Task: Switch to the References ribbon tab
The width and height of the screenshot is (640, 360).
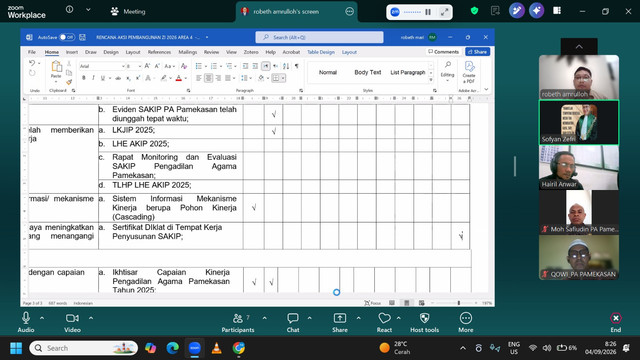Action: coord(159,52)
